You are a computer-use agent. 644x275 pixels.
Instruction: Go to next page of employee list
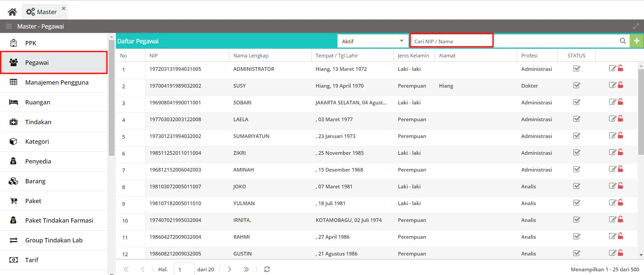click(229, 269)
